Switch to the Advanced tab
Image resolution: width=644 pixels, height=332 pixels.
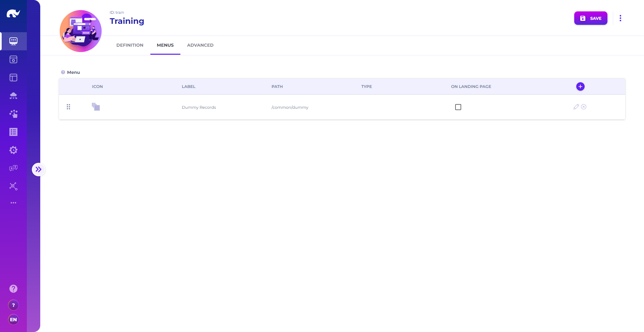pos(200,45)
